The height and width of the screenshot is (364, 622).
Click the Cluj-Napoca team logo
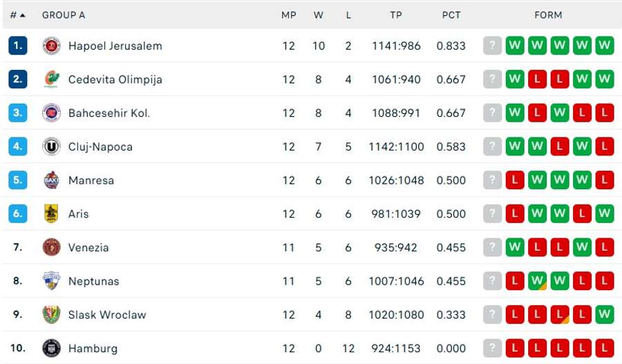(51, 146)
